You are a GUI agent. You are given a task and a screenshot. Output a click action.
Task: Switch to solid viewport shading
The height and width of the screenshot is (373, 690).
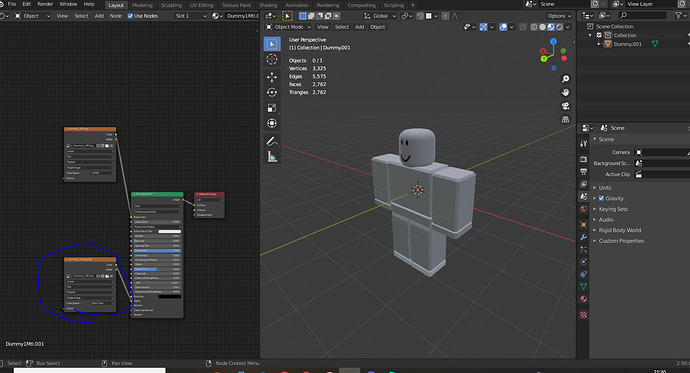click(542, 27)
